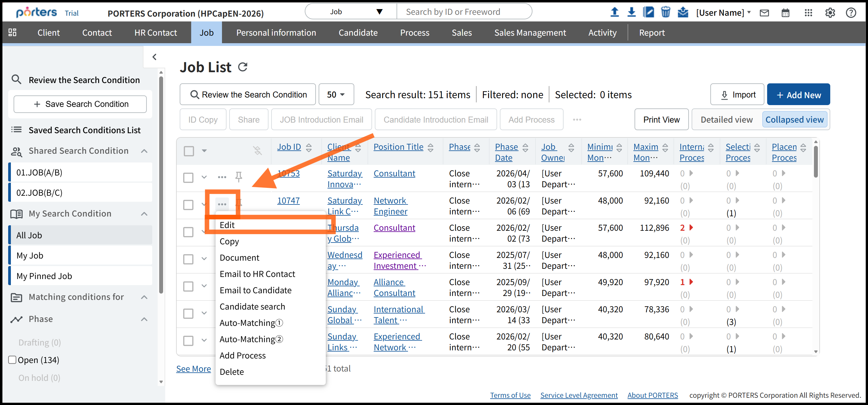This screenshot has height=405, width=868.
Task: Check the Open (134) phase checkbox
Action: (x=12, y=360)
